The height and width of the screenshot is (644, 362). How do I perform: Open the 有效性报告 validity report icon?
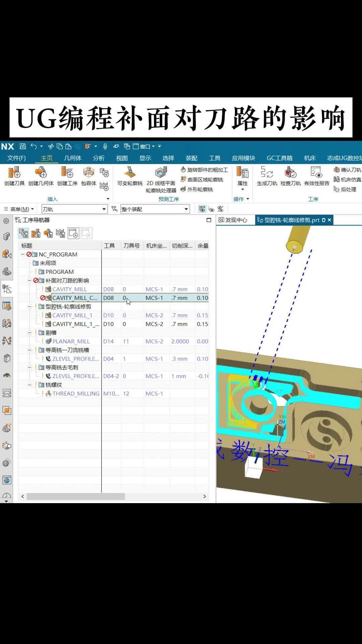pyautogui.click(x=316, y=173)
